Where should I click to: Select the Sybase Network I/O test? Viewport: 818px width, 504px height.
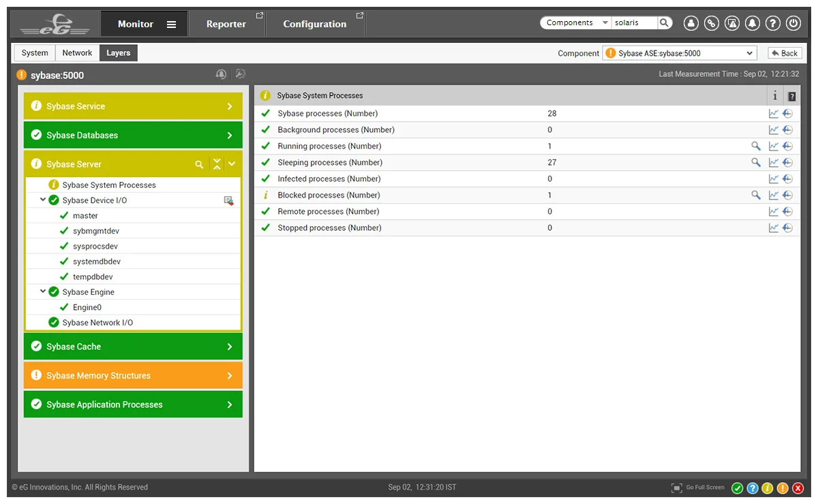pyautogui.click(x=97, y=323)
